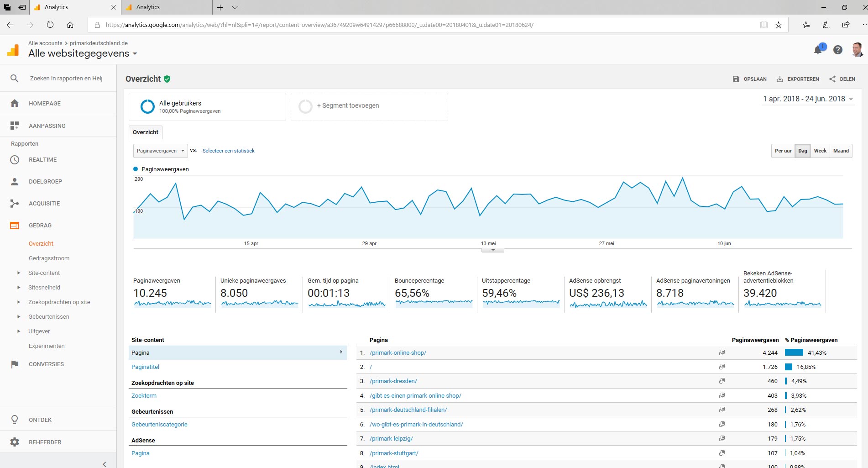This screenshot has height=468, width=868.
Task: Click the 16,85% bar for root page
Action: tap(789, 367)
